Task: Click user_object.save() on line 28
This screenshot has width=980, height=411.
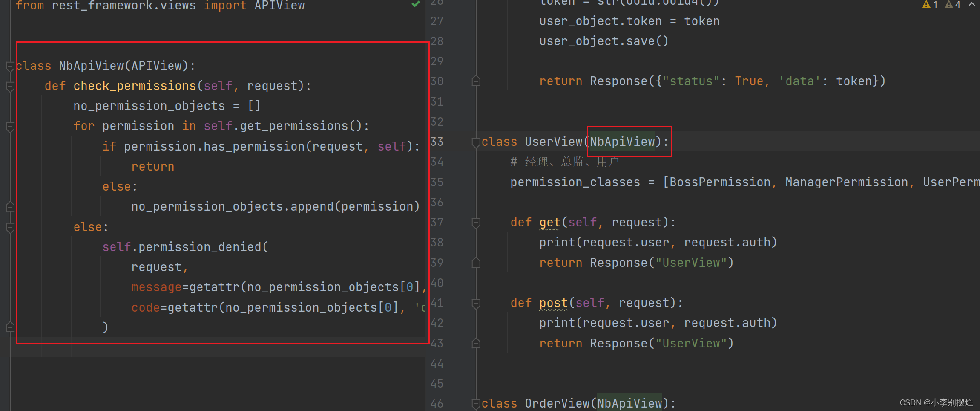Action: (604, 41)
